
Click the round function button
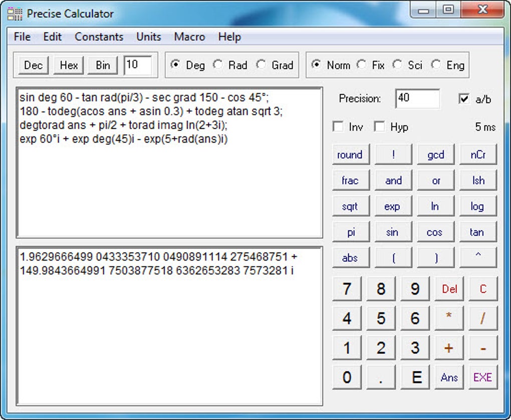pyautogui.click(x=351, y=154)
